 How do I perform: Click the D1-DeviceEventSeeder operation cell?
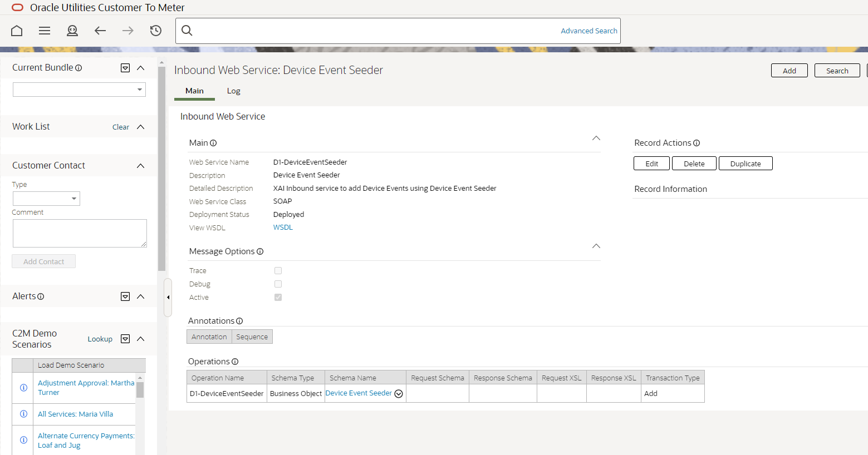227,393
